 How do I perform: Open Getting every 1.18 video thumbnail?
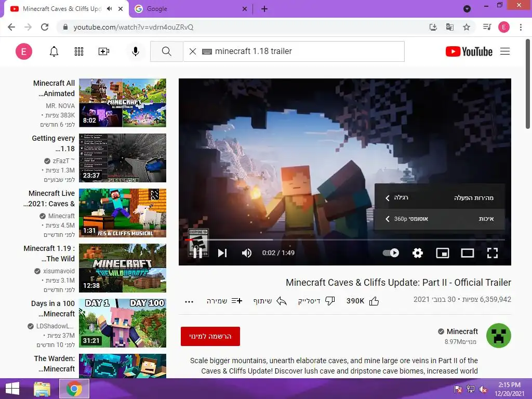[x=123, y=158]
